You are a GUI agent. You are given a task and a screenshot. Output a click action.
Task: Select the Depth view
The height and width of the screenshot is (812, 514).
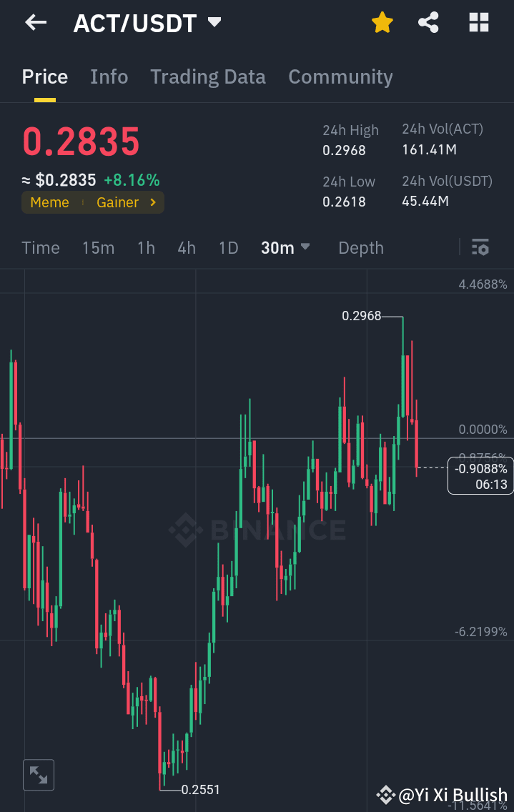tap(360, 247)
